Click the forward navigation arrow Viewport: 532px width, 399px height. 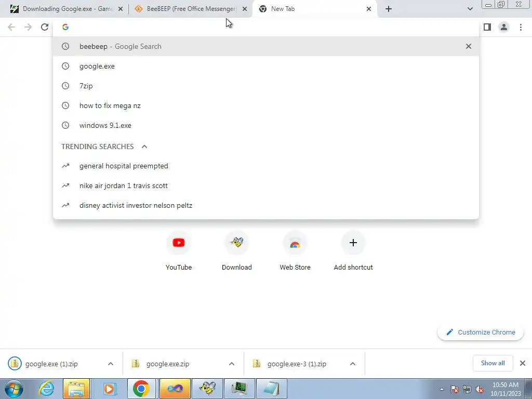click(x=28, y=27)
